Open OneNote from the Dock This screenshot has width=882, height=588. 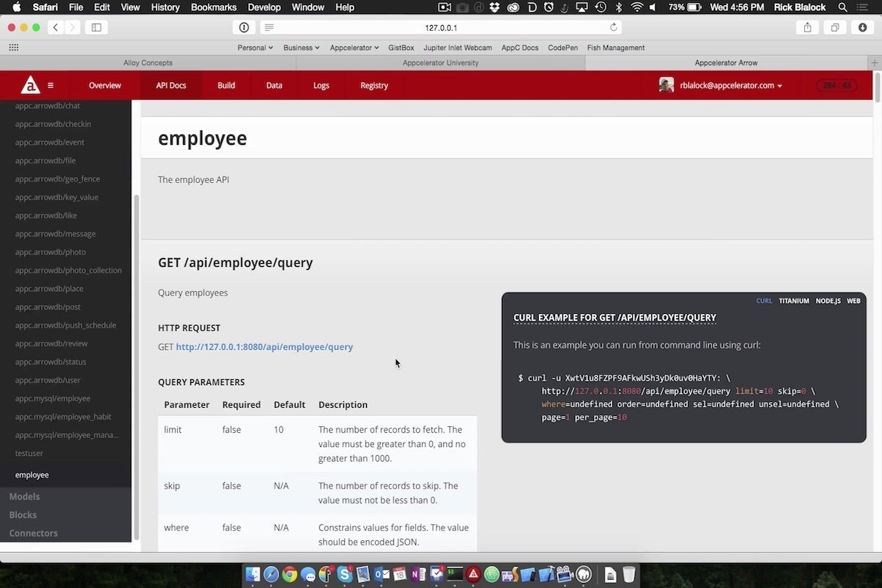click(x=419, y=574)
